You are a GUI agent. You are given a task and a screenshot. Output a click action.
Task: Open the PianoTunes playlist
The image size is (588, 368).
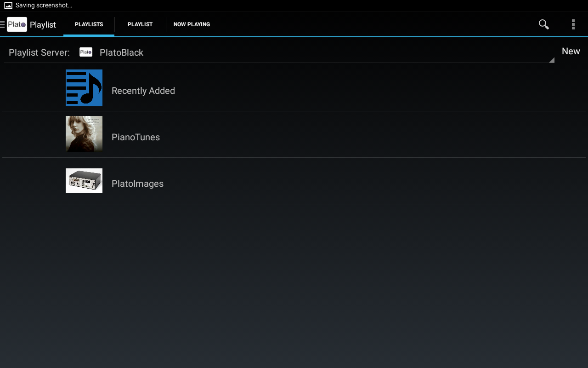coord(136,137)
